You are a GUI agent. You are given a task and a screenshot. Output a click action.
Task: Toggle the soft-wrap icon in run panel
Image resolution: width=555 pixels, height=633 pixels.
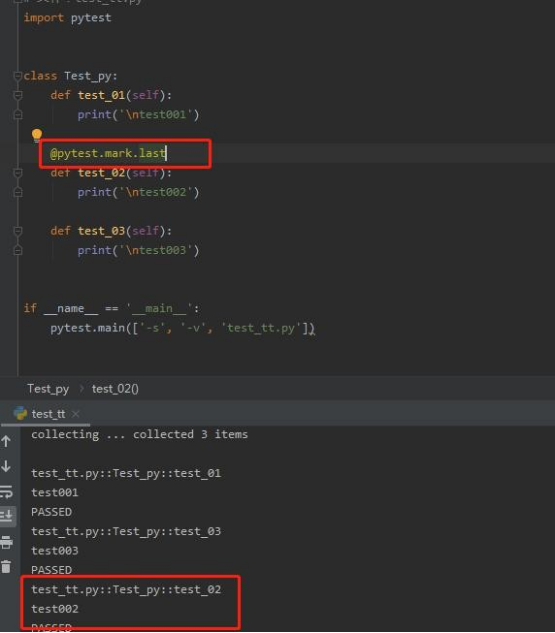point(6,492)
